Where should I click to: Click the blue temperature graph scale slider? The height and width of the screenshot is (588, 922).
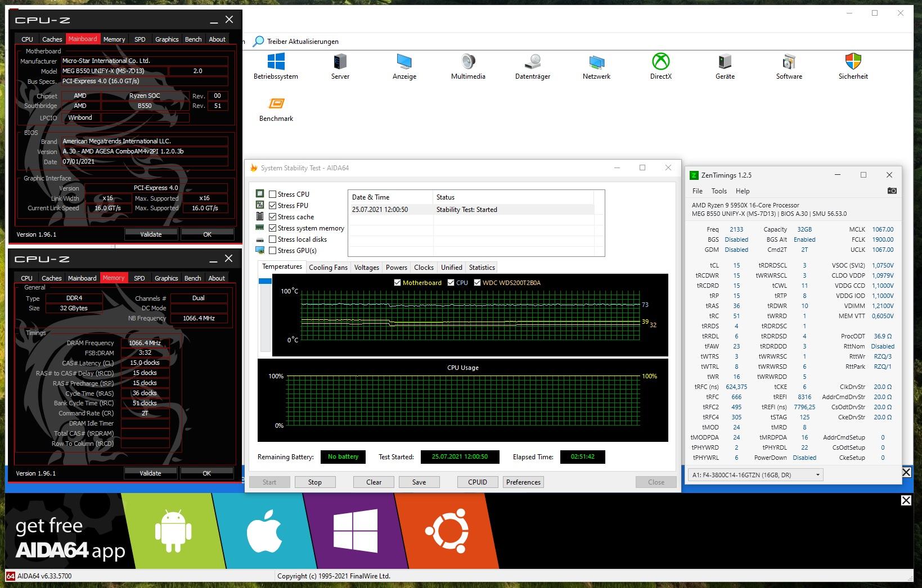(264, 281)
